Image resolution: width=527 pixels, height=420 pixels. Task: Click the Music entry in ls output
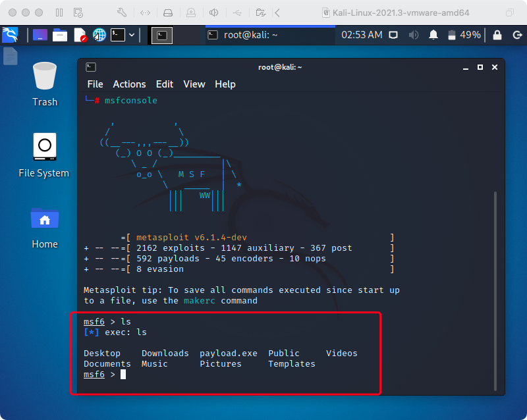[x=155, y=364]
